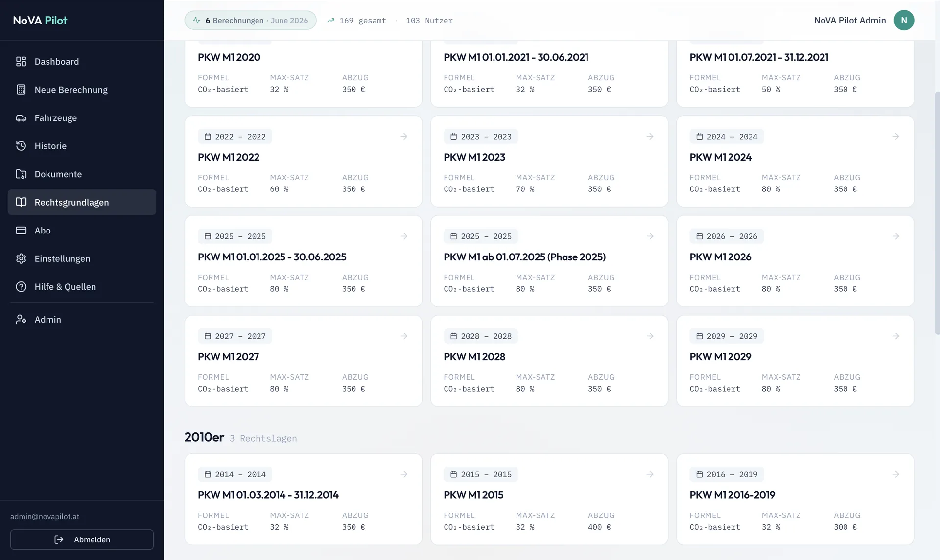Select the Rechtsgrundlagen menu item
The image size is (940, 560).
(82, 202)
